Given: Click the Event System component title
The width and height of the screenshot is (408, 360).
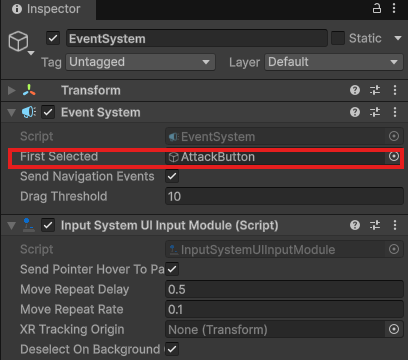Looking at the screenshot, I should [101, 112].
